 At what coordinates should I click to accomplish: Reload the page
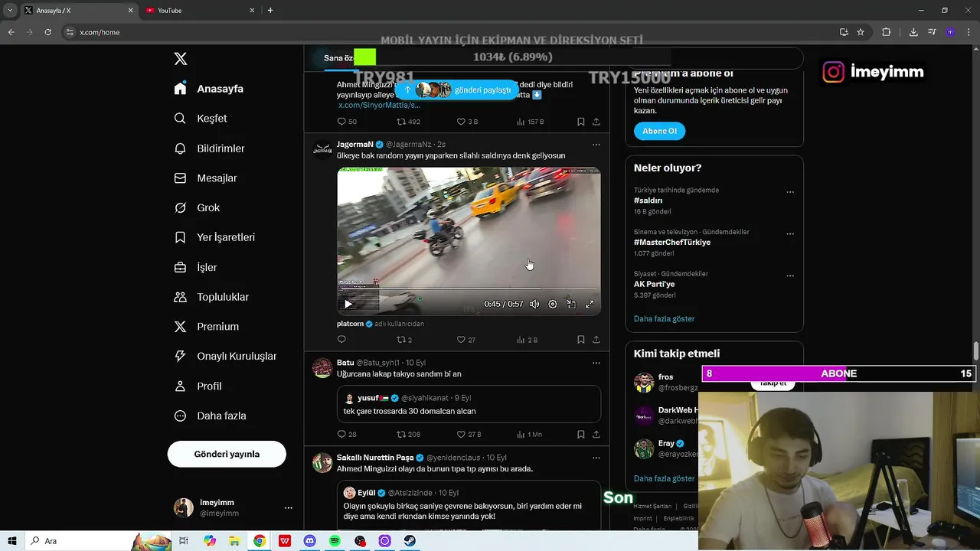pos(47,32)
